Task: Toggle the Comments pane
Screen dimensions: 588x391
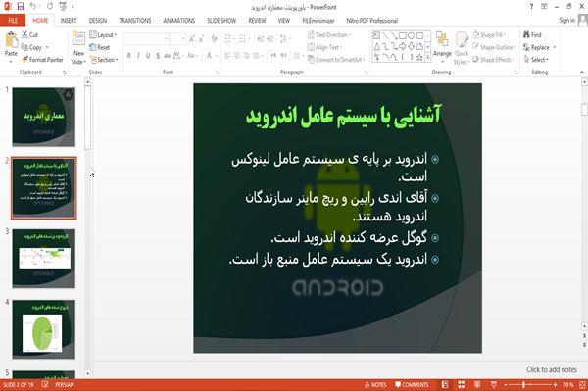Action: (412, 384)
